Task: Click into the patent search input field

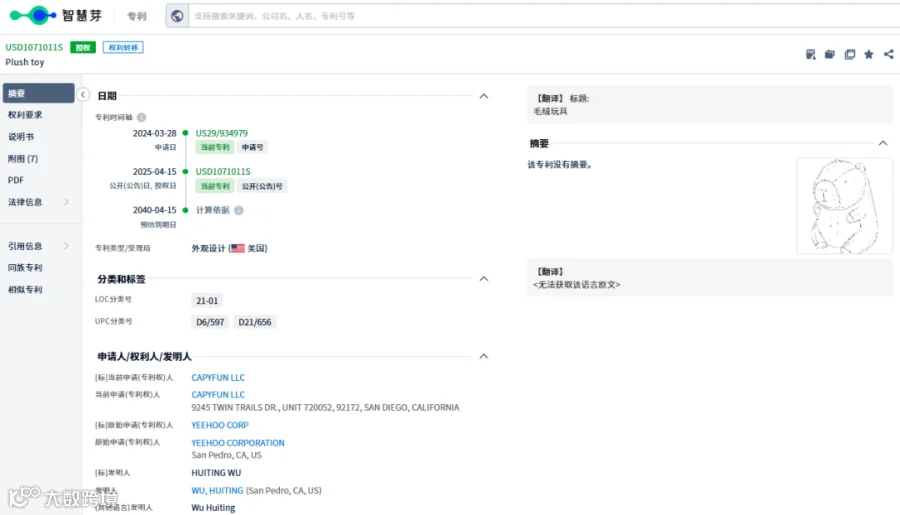Action: [x=544, y=16]
